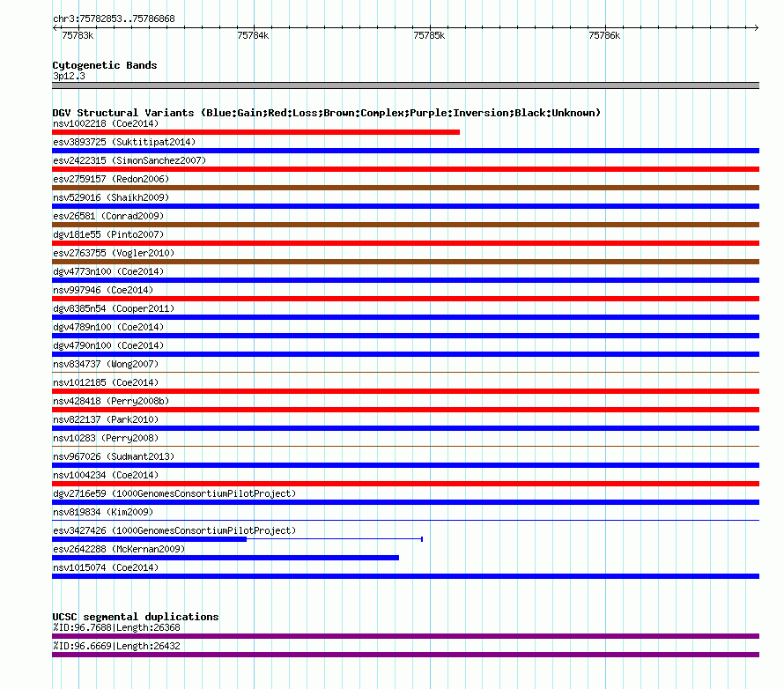Viewport: 784px width, 689px height.
Task: Click the esv2763755 (Vogler2010) label
Action: (x=114, y=253)
